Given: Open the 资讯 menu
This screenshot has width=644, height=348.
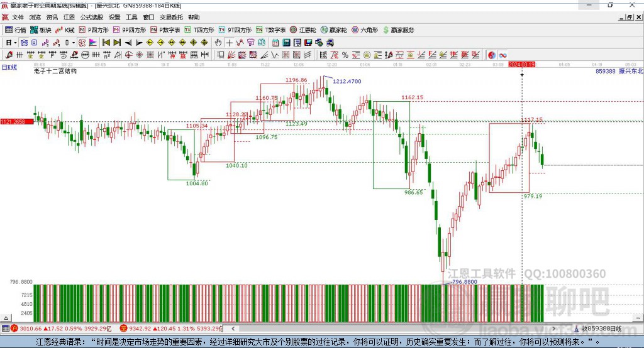Looking at the screenshot, I should pos(52,17).
